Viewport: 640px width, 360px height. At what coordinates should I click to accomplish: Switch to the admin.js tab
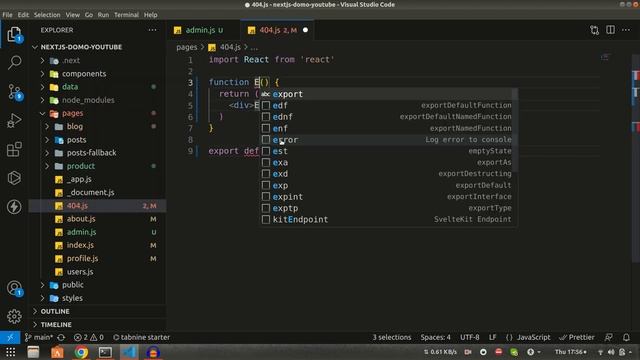click(x=203, y=30)
